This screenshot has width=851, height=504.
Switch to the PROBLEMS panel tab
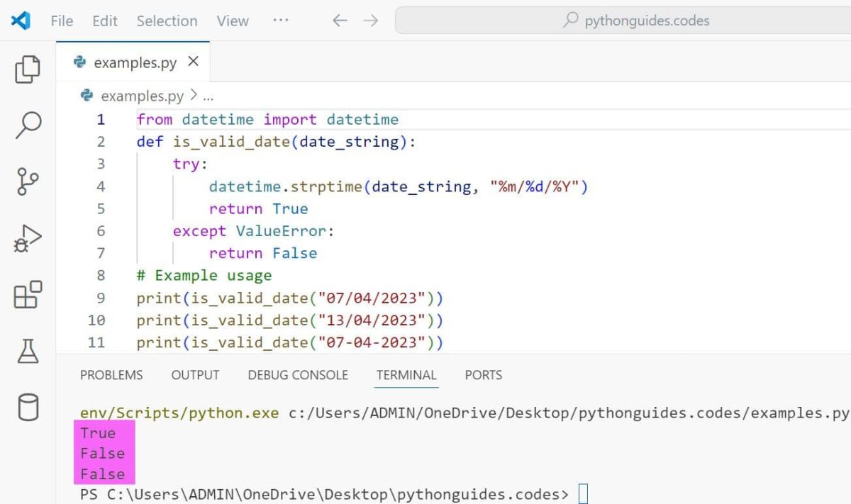[x=111, y=375]
